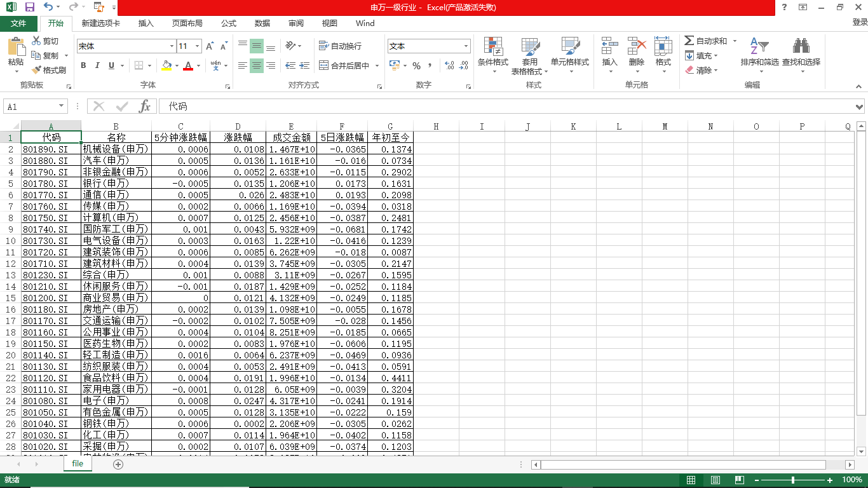Click the Name Box showing A1
The width and height of the screenshot is (868, 488).
point(30,107)
